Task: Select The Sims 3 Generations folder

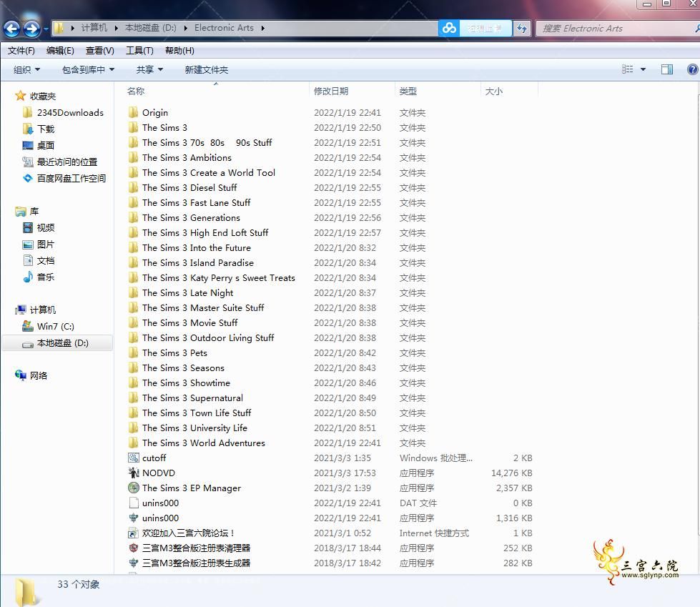Action: tap(191, 218)
